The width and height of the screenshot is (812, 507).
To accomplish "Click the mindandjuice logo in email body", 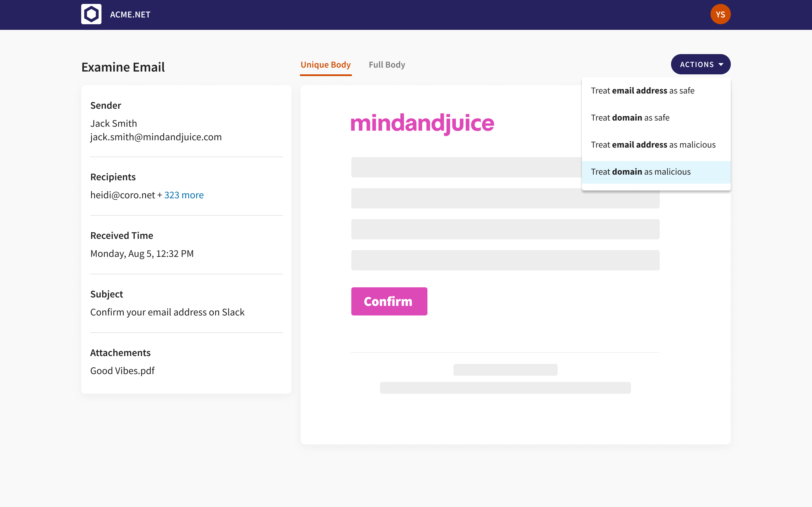I will click(x=422, y=123).
